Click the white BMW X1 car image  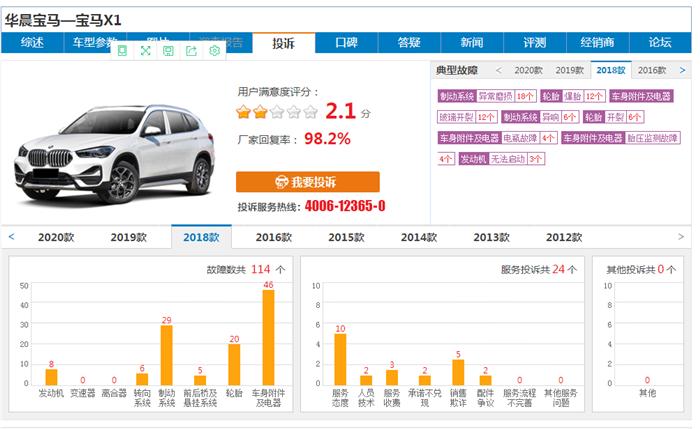click(115, 153)
